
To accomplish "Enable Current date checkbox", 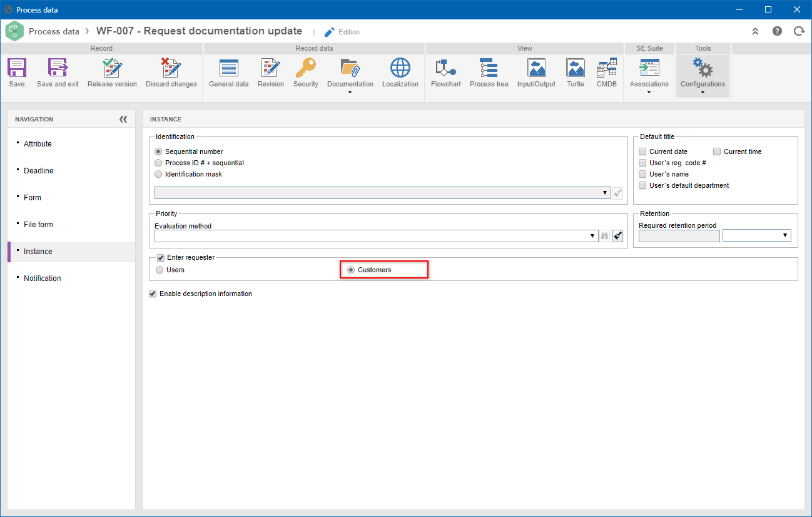I will click(x=642, y=151).
